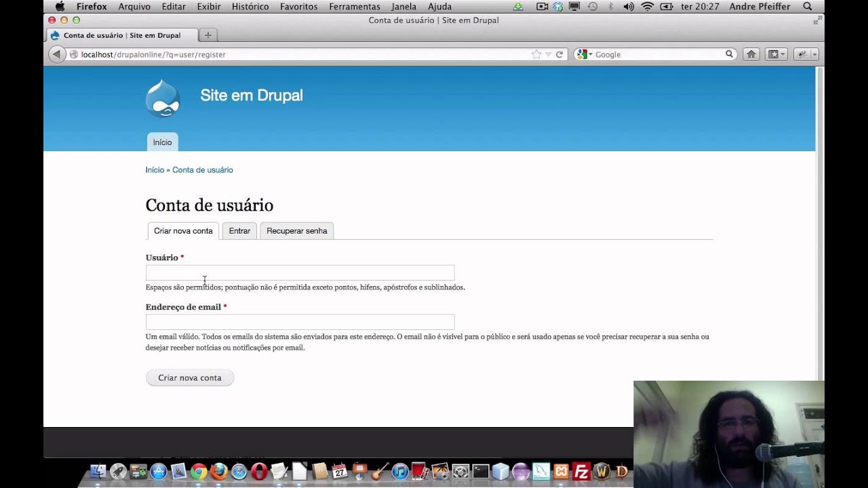Bookmark this page with the star icon
Image resolution: width=868 pixels, height=488 pixels.
click(536, 54)
